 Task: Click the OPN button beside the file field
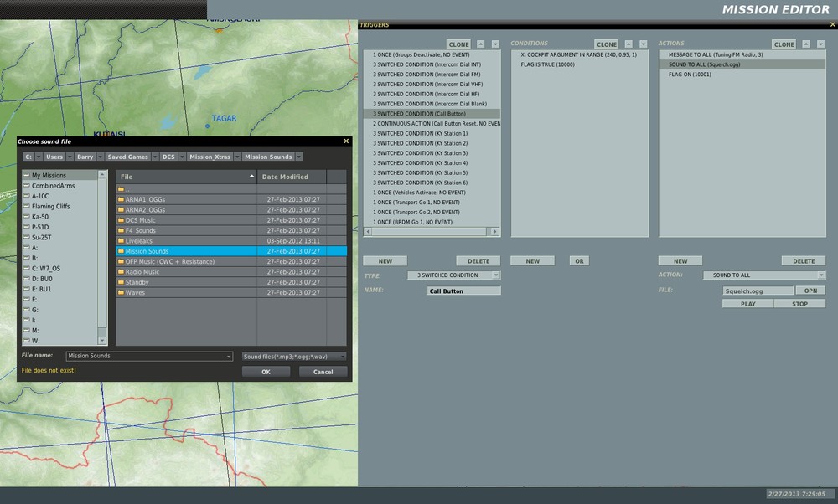[810, 291]
